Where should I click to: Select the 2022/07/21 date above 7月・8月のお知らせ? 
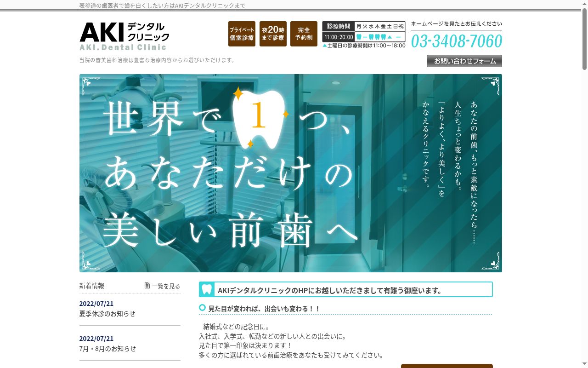click(x=96, y=339)
